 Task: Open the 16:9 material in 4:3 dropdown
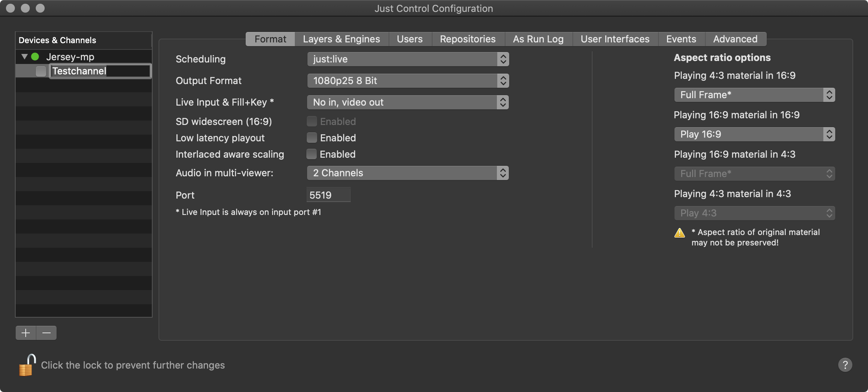pos(754,174)
